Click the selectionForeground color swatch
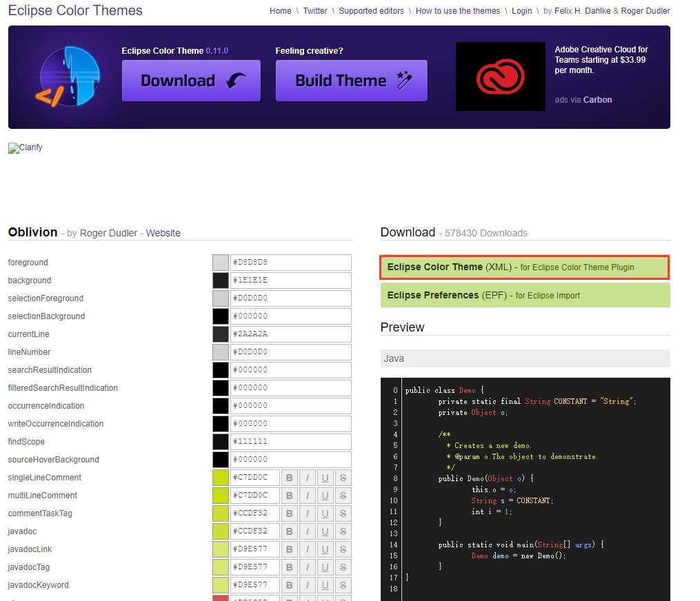Screen dimensions: 700x601 pyautogui.click(x=221, y=298)
